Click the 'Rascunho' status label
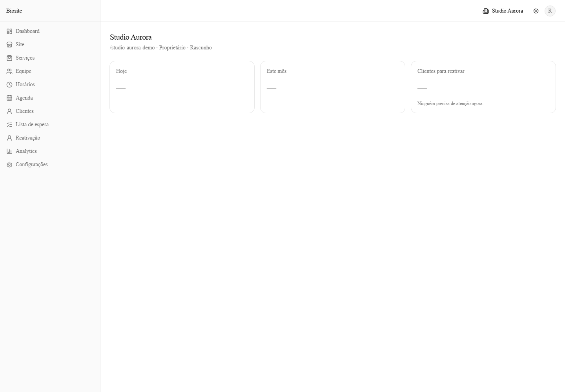This screenshot has width=565, height=392. click(x=201, y=48)
